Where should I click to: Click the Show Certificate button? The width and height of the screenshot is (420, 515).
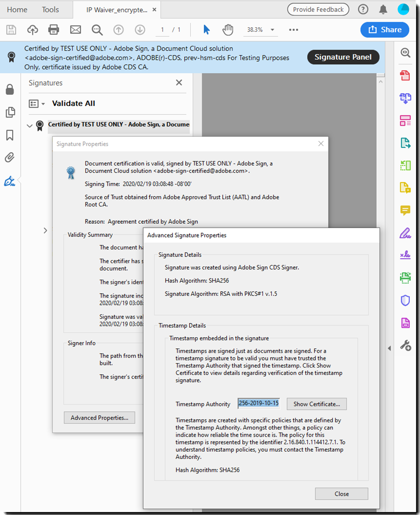click(317, 404)
